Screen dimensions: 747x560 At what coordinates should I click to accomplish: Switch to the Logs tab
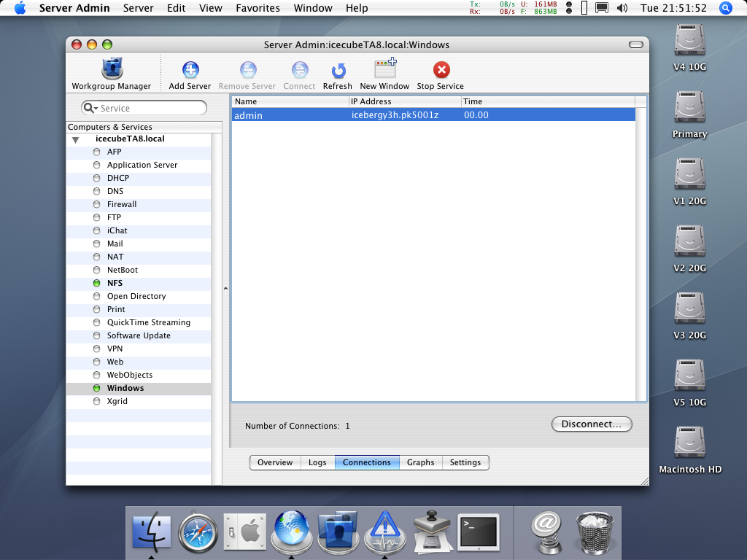tap(317, 462)
